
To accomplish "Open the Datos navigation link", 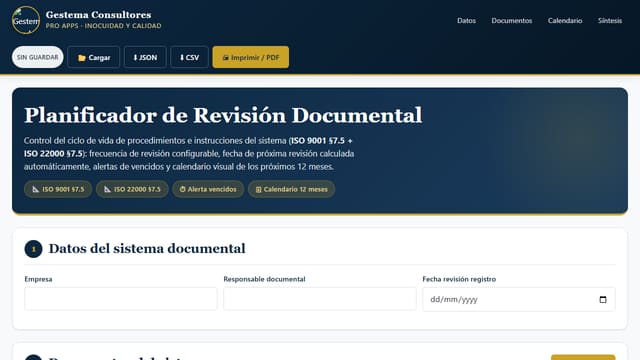I will [466, 20].
